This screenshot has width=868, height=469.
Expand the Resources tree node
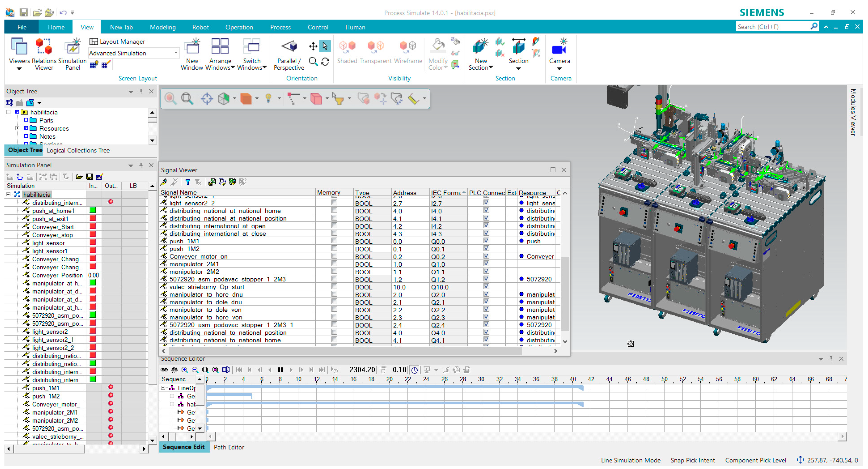(17, 128)
